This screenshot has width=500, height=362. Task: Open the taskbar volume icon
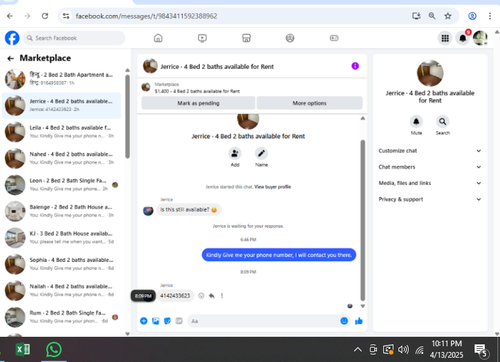click(x=403, y=350)
